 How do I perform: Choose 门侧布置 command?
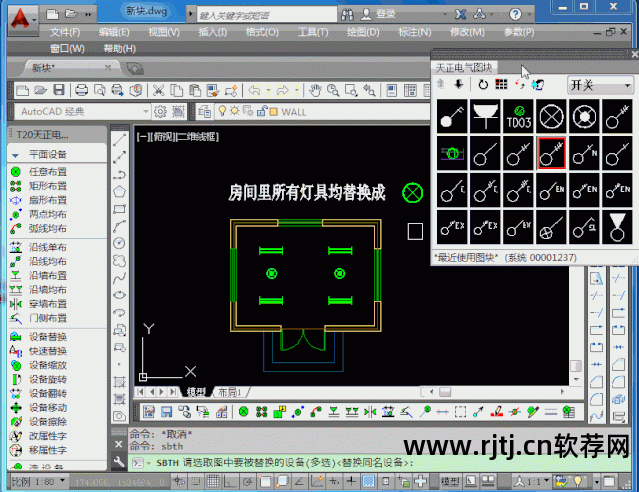[x=48, y=318]
